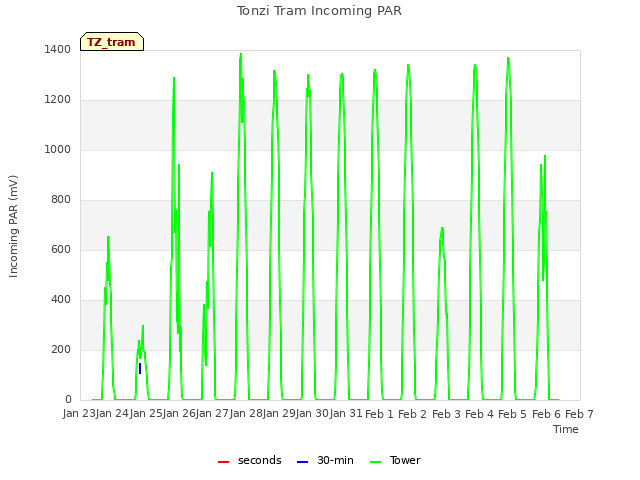
Task: Click the 800 y-axis tick label
Action: point(61,200)
